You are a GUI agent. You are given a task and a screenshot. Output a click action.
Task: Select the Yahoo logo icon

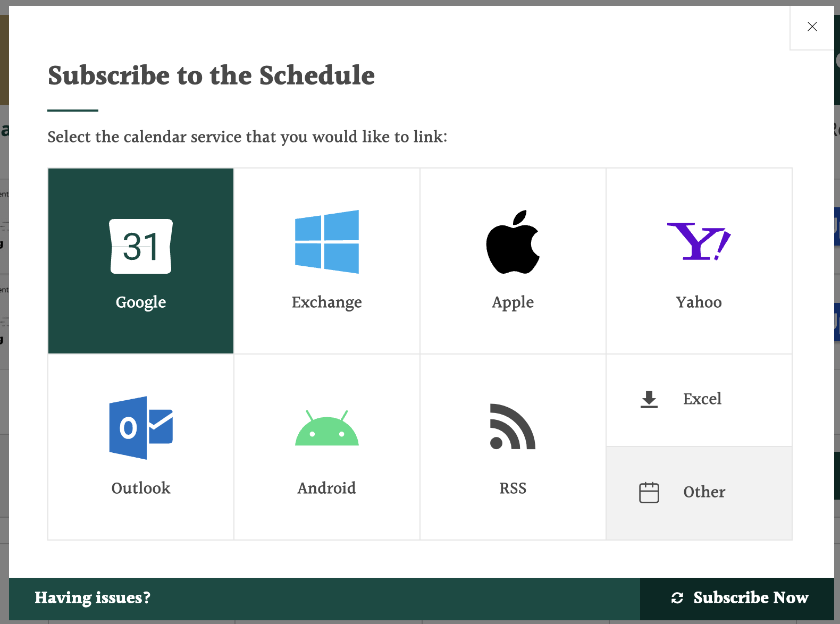click(x=699, y=242)
